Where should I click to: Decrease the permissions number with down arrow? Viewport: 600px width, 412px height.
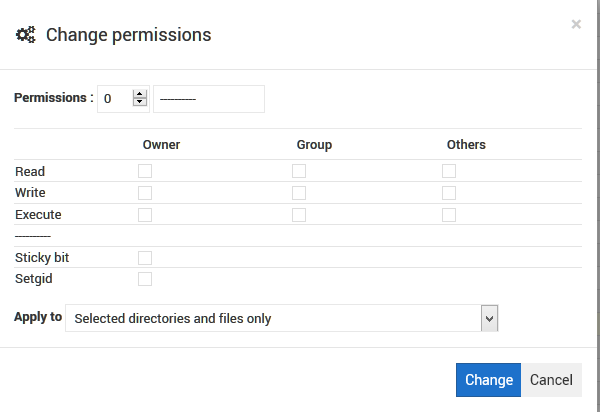[140, 102]
